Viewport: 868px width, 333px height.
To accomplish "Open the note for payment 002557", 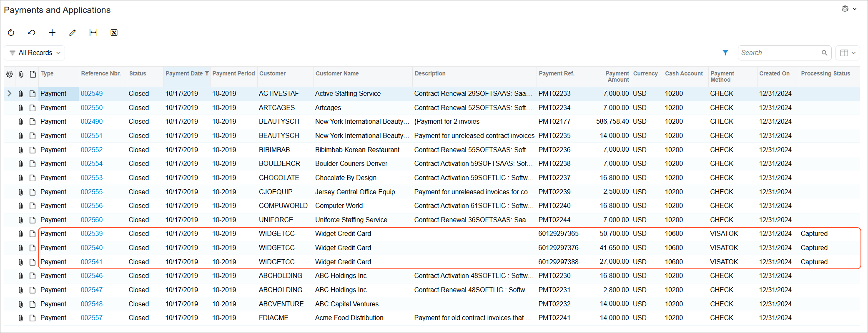I will point(33,318).
